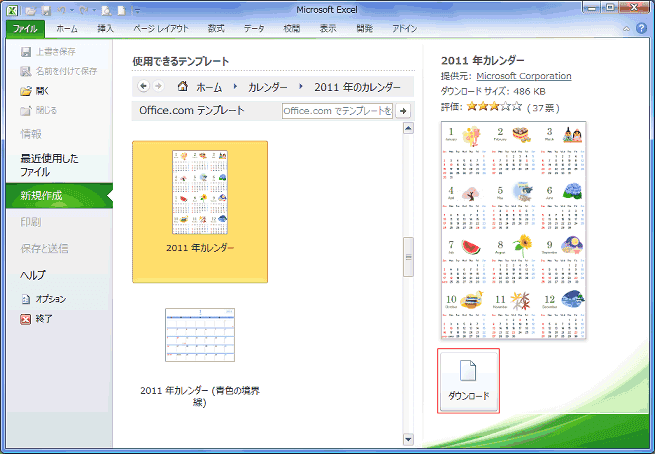The height and width of the screenshot is (454, 655).
Task: Switch to the データ ribbon tab
Action: (x=254, y=28)
